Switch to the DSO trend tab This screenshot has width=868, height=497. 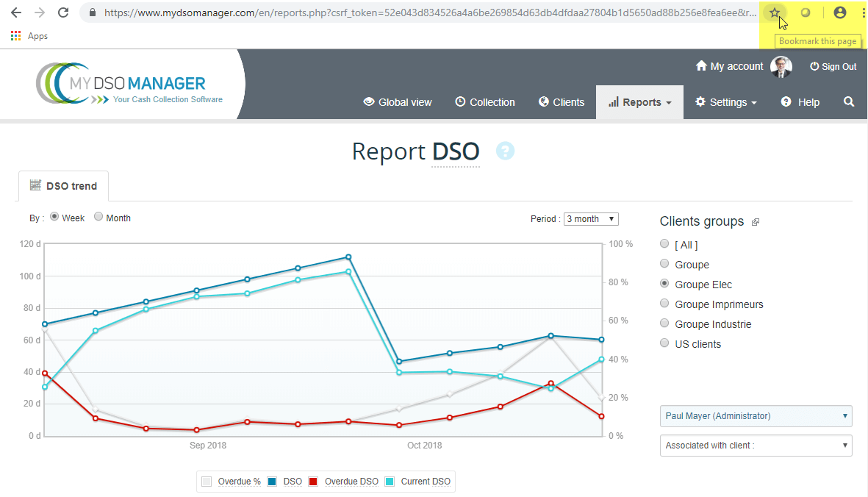point(63,186)
